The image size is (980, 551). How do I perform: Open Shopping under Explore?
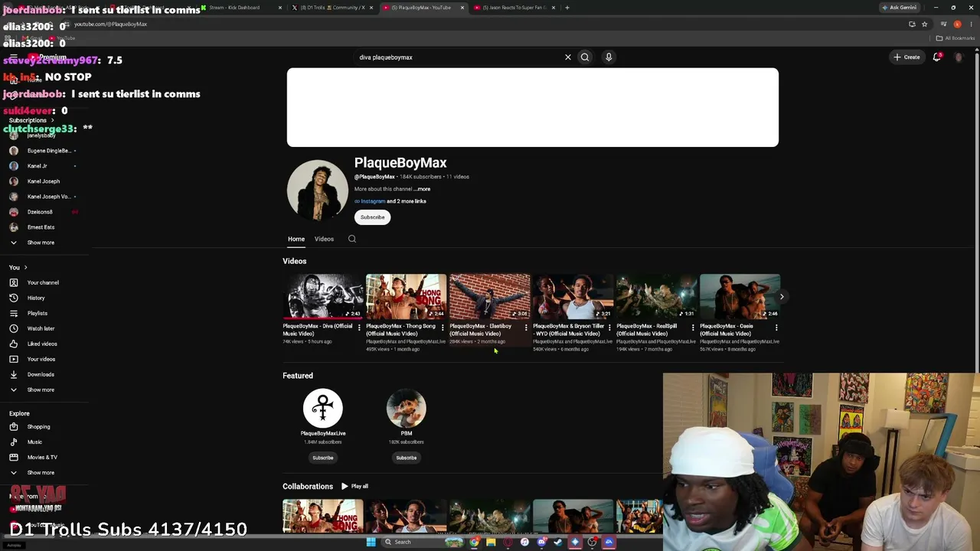coord(38,426)
